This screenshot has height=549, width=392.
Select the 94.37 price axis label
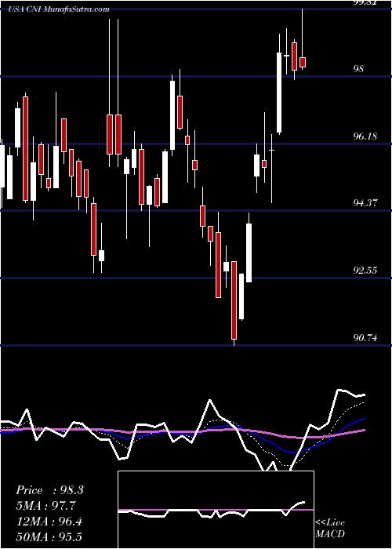365,202
